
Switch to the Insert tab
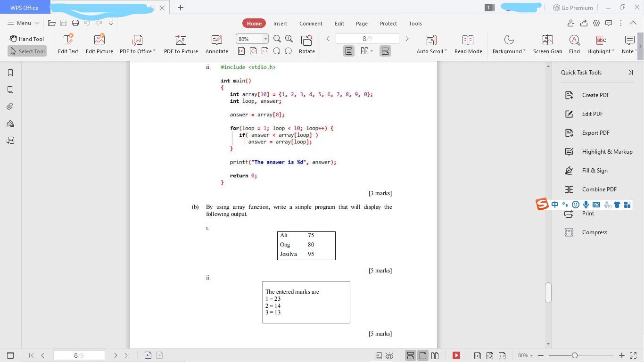[x=280, y=23]
